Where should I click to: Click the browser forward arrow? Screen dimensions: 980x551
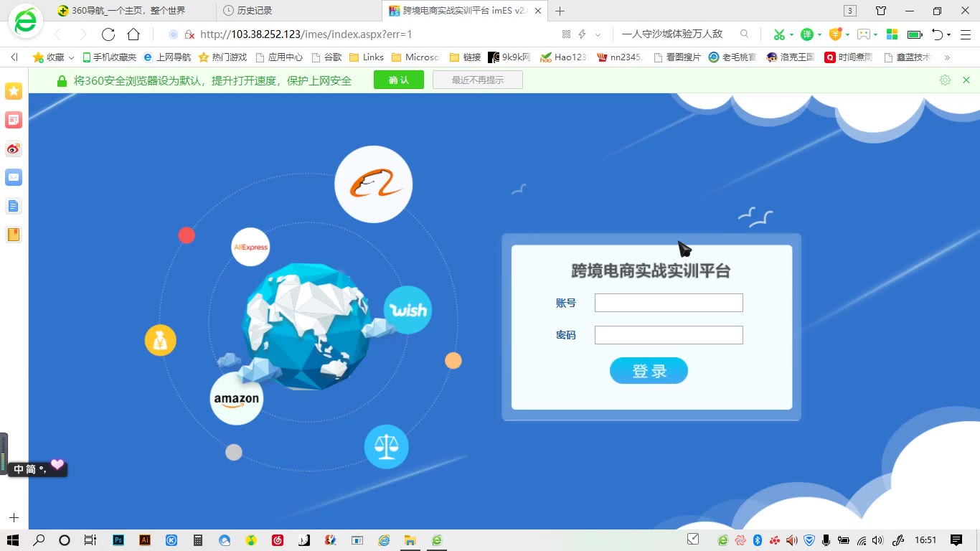(x=83, y=34)
